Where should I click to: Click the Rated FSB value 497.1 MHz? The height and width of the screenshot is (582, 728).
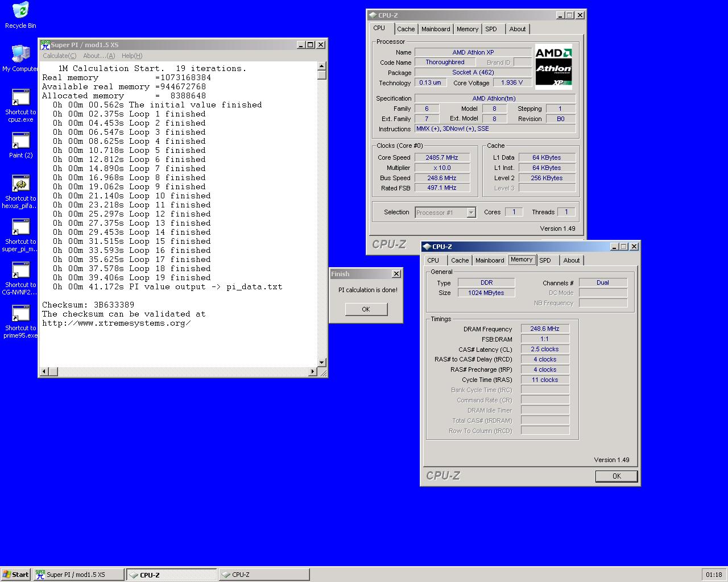click(x=442, y=188)
